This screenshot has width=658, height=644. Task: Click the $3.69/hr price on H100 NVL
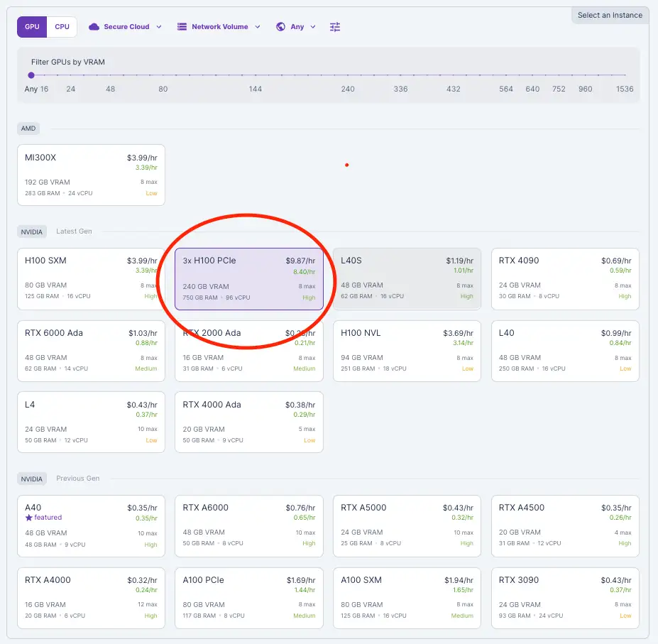tap(458, 333)
